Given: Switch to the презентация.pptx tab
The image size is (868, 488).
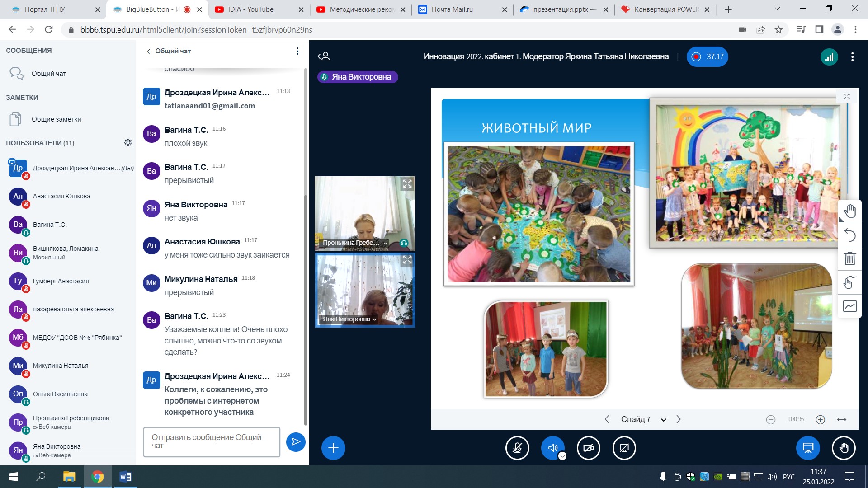Looking at the screenshot, I should 564,9.
